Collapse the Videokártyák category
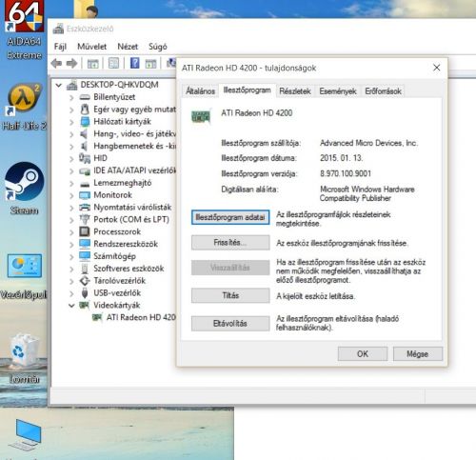 click(x=71, y=306)
